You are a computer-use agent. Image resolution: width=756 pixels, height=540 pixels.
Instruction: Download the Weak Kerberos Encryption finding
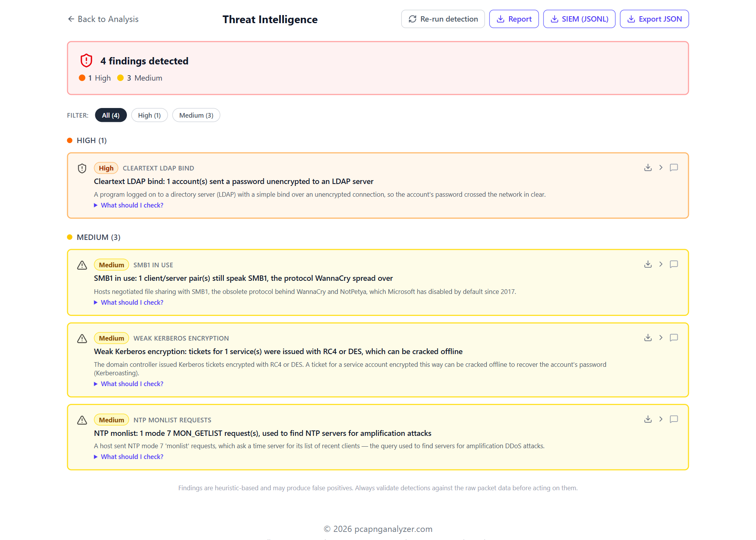648,337
